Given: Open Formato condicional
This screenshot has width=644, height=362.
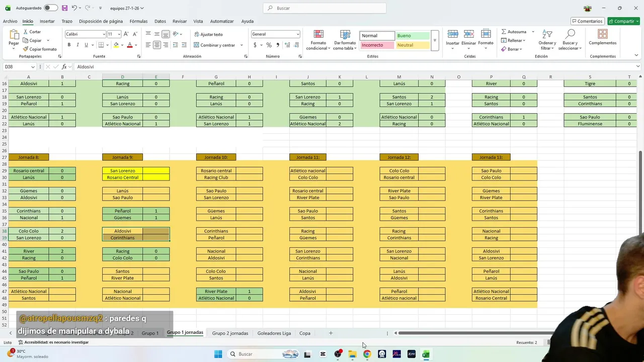Looking at the screenshot, I should pos(318,40).
